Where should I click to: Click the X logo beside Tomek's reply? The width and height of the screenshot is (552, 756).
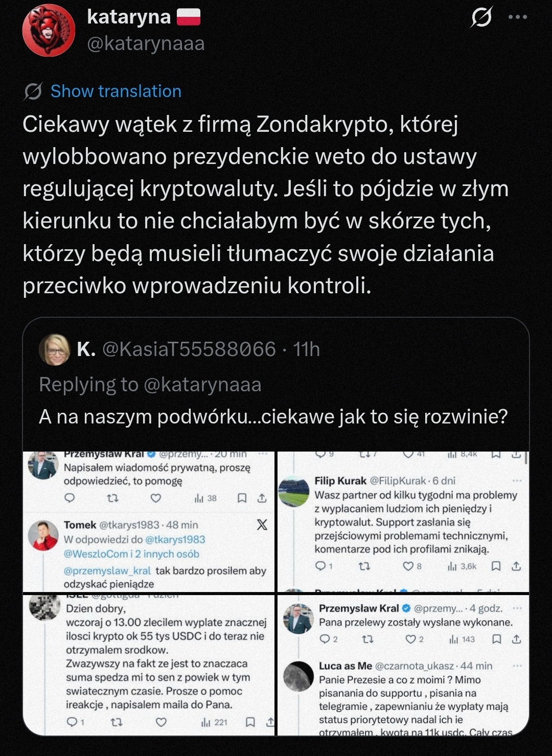coord(262,525)
